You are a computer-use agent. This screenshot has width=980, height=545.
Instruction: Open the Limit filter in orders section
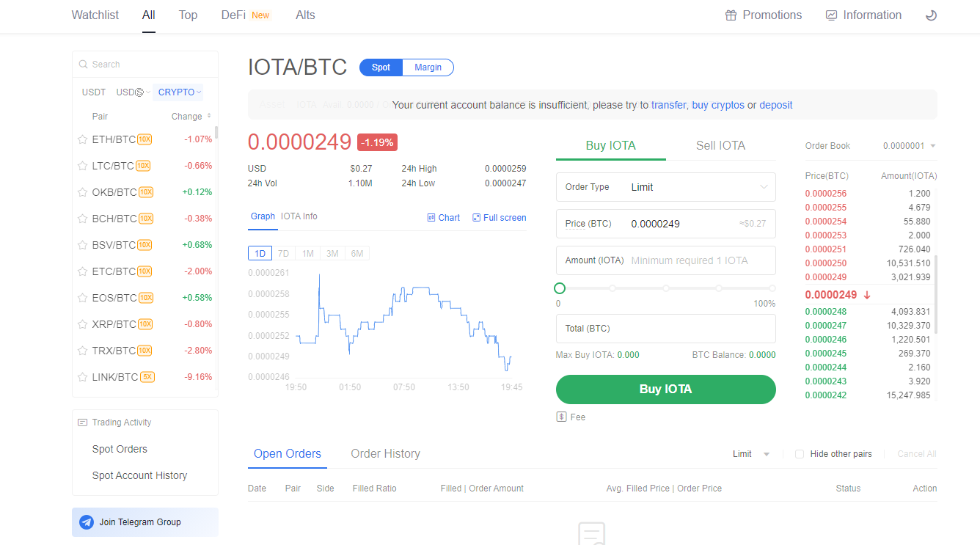(x=751, y=454)
